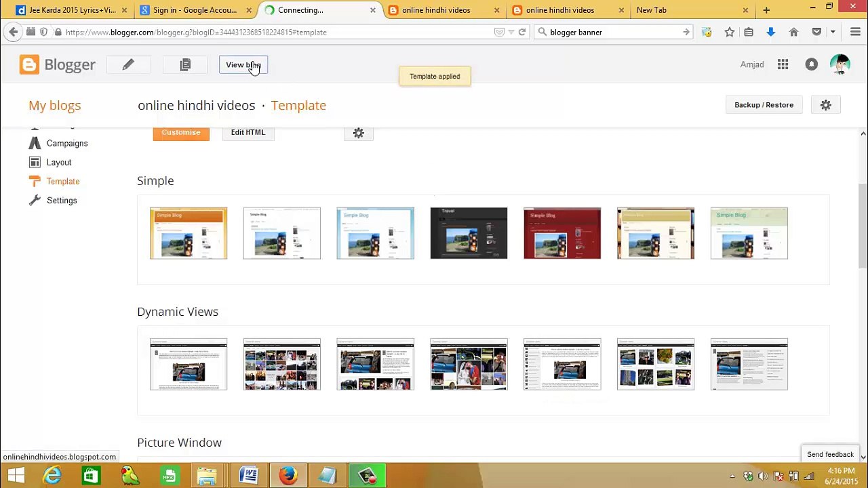868x488 pixels.
Task: Select Template in the sidebar
Action: point(63,181)
